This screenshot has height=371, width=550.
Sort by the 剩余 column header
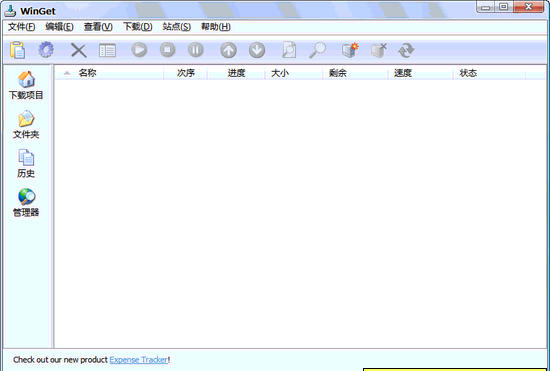[x=355, y=73]
